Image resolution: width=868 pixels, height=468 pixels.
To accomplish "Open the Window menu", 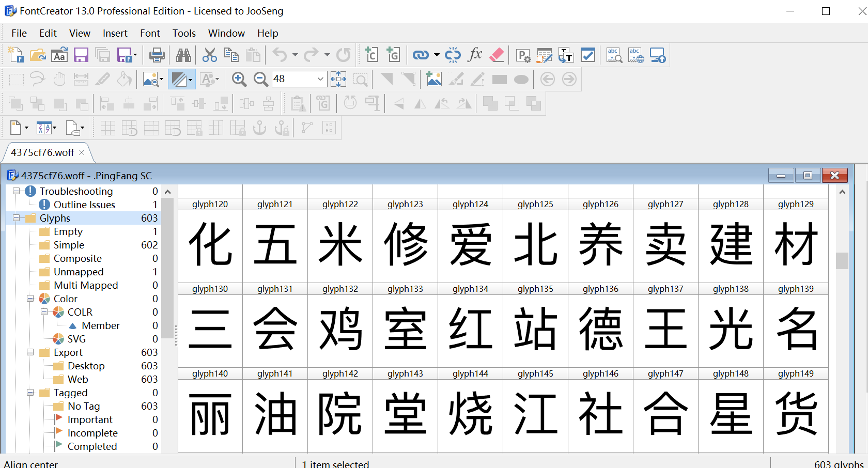I will pos(226,33).
